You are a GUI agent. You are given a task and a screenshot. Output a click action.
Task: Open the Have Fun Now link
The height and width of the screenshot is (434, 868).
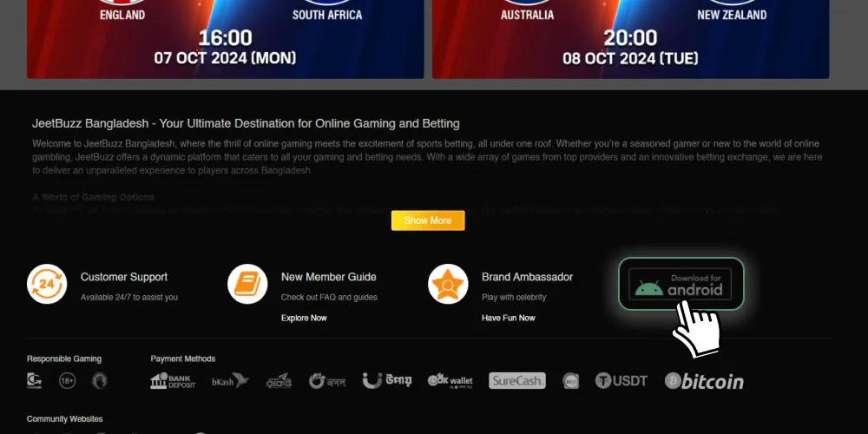point(508,318)
